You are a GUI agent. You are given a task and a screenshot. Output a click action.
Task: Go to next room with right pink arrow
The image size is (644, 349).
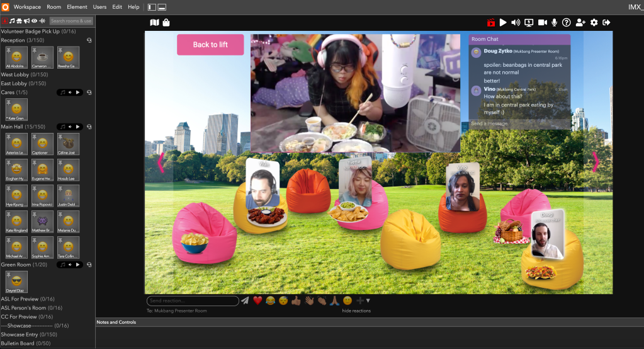(x=596, y=162)
